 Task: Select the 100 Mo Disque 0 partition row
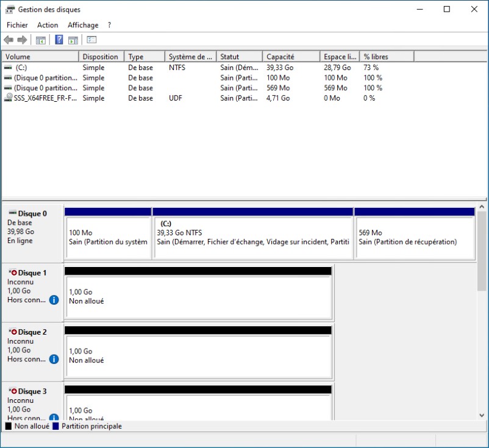tap(209, 77)
